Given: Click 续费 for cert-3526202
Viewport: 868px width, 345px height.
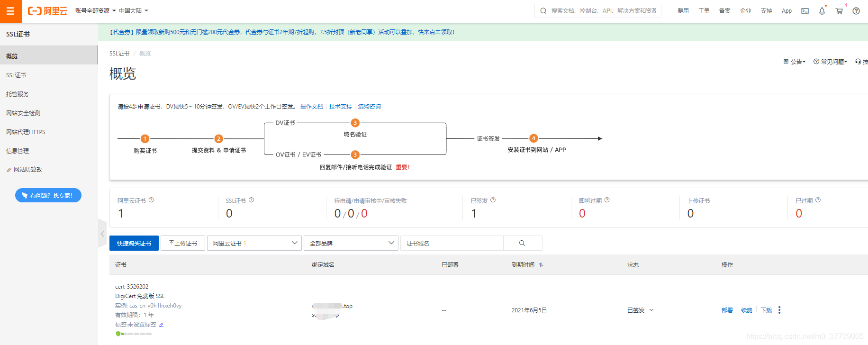Looking at the screenshot, I should click(x=747, y=310).
